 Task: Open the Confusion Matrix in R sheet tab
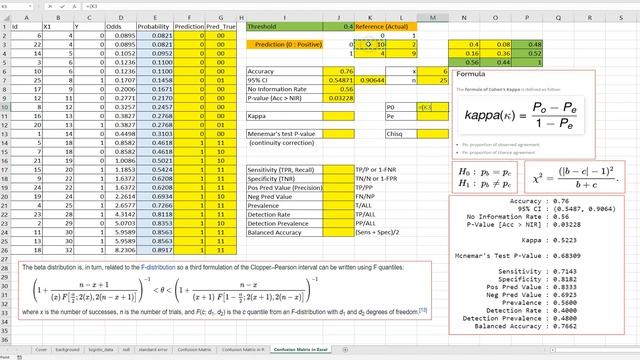243,349
